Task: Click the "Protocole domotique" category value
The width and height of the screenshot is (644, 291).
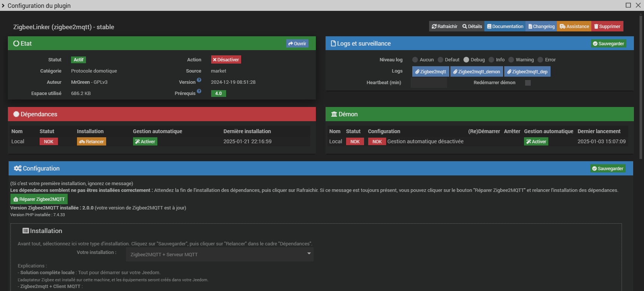Action: pos(94,71)
